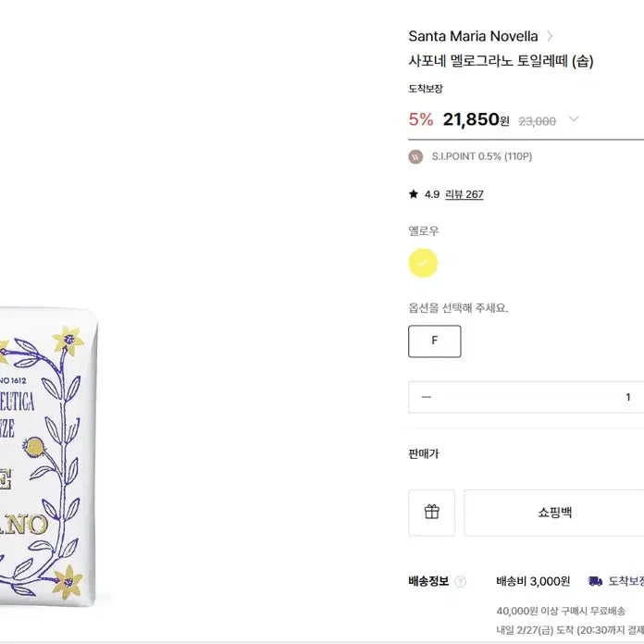Click the 배송정보 help question mark icon
Viewport: 644px width, 644px height.
pos(461,581)
